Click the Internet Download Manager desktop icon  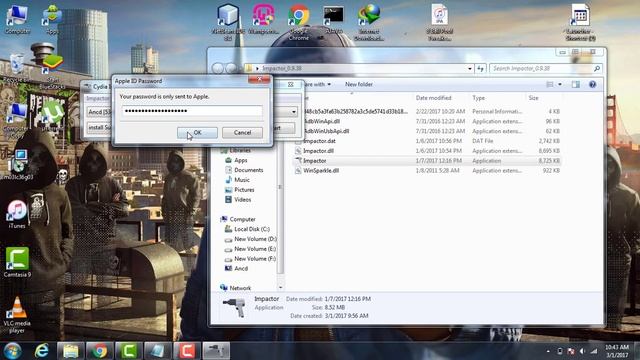coord(369,22)
